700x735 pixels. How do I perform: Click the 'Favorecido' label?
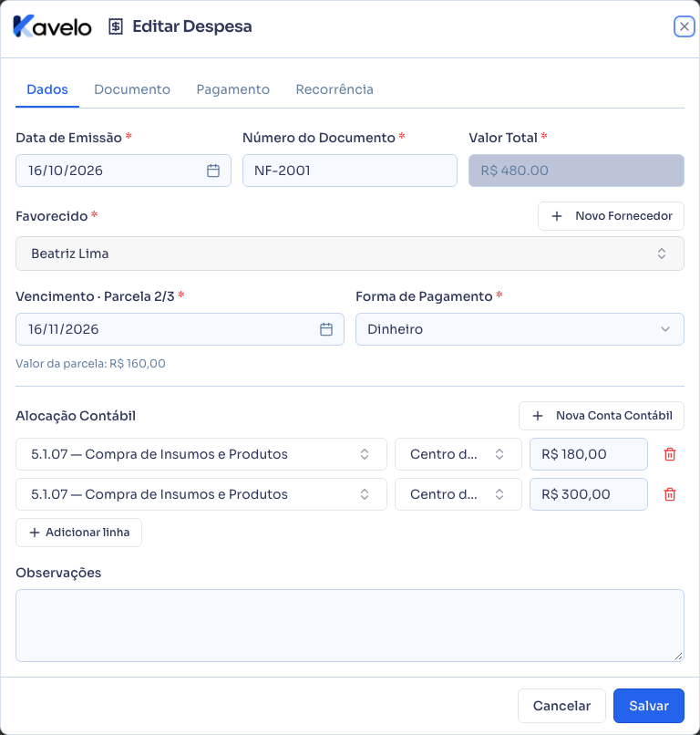pos(52,216)
